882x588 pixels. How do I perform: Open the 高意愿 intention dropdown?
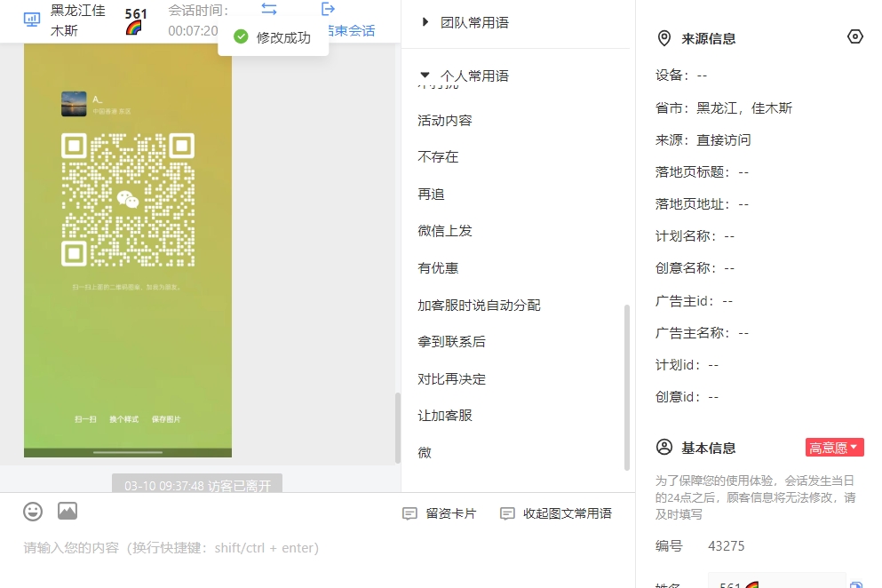[x=835, y=448]
